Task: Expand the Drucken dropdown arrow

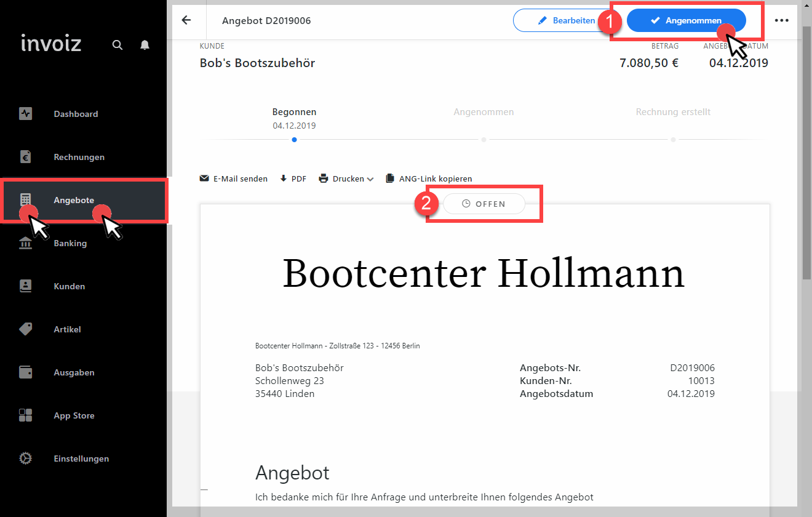Action: 370,179
